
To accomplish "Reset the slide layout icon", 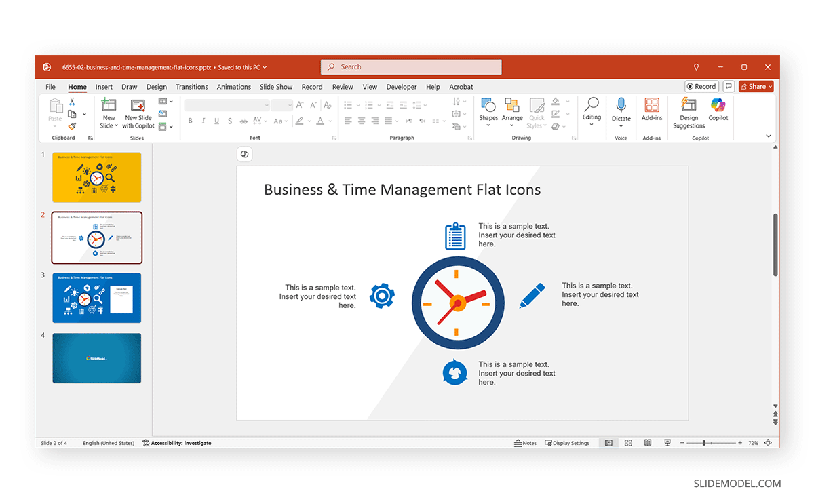I will pyautogui.click(x=163, y=113).
